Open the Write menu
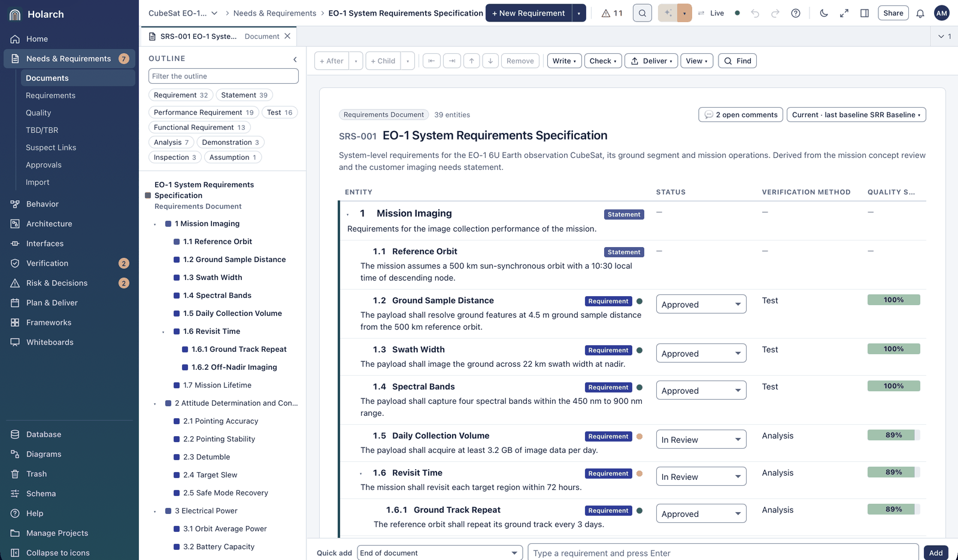The image size is (958, 560). [x=564, y=61]
